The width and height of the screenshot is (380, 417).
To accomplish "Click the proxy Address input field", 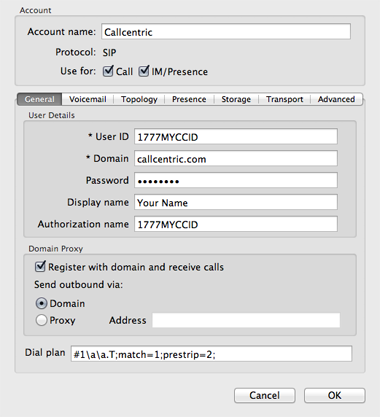I will [x=246, y=320].
